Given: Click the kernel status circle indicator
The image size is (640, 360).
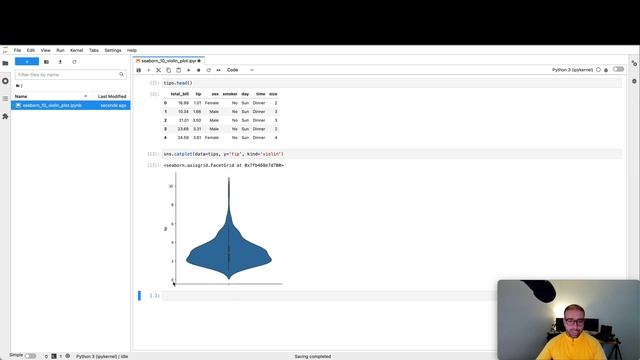Looking at the screenshot, I should coord(598,70).
